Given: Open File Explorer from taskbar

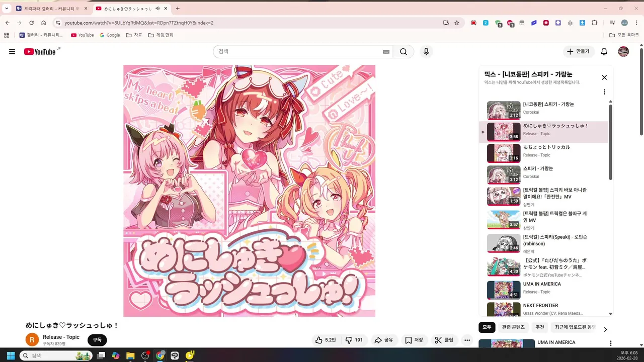Looking at the screenshot, I should tap(130, 355).
